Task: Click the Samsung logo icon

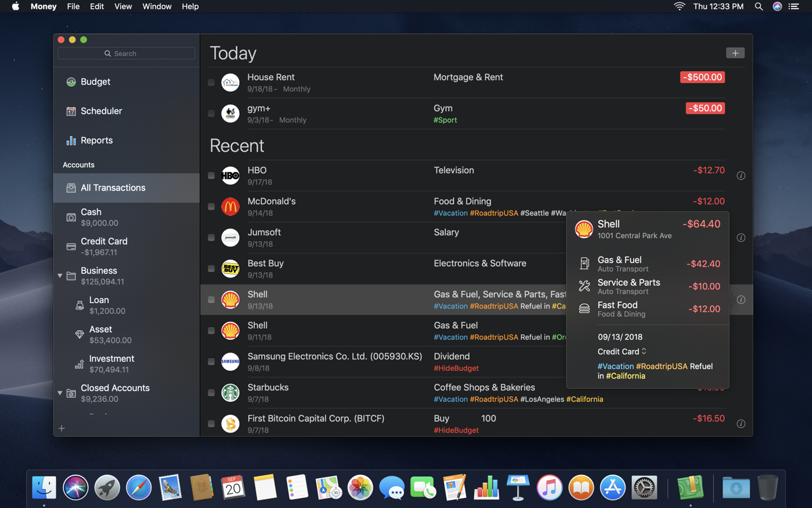Action: [230, 362]
